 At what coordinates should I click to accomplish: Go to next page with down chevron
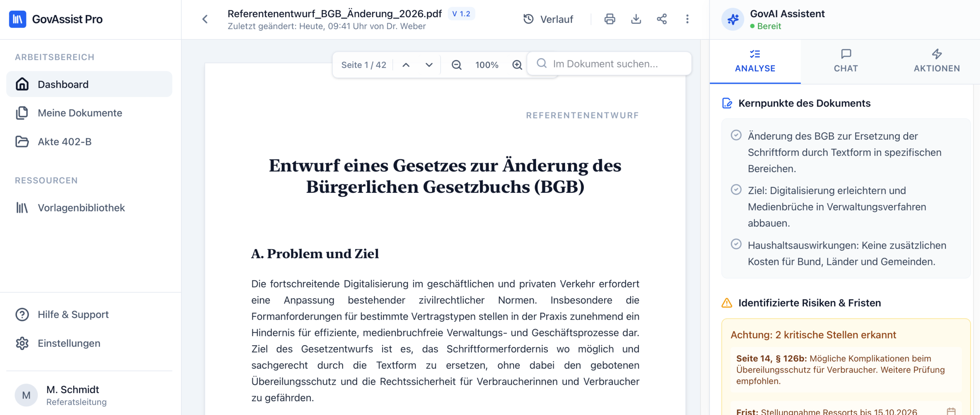pyautogui.click(x=429, y=65)
